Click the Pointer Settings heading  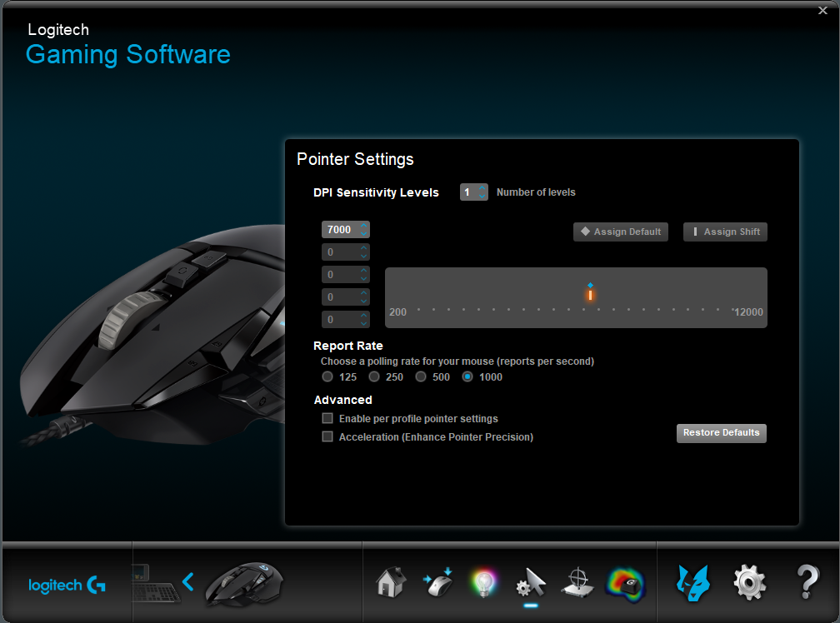click(355, 159)
